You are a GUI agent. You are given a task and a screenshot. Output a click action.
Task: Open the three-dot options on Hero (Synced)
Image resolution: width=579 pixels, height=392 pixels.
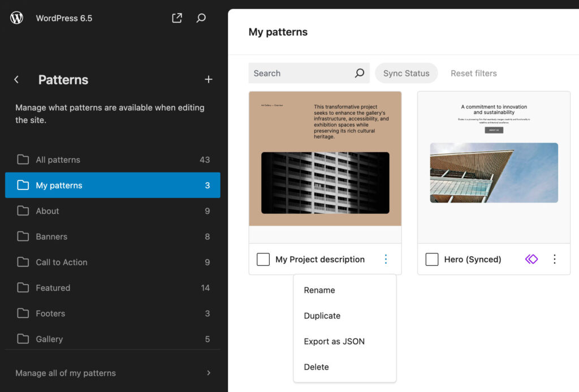point(554,259)
